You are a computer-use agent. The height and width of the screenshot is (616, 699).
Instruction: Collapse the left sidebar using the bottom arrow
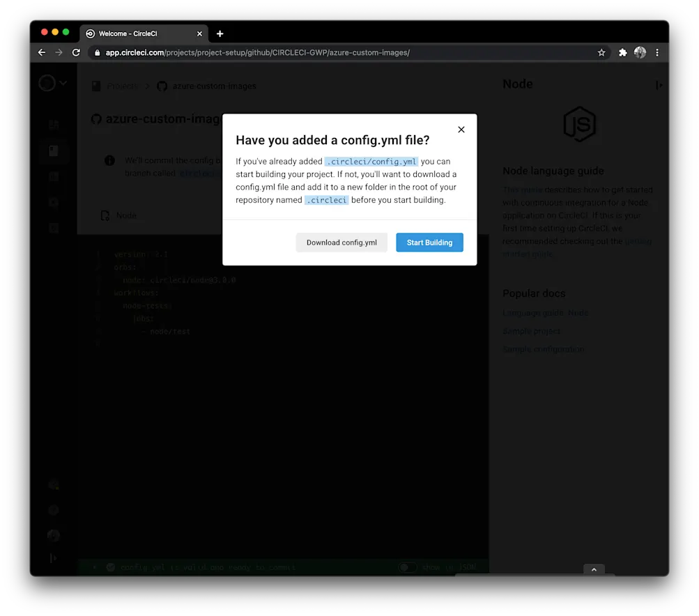click(54, 557)
